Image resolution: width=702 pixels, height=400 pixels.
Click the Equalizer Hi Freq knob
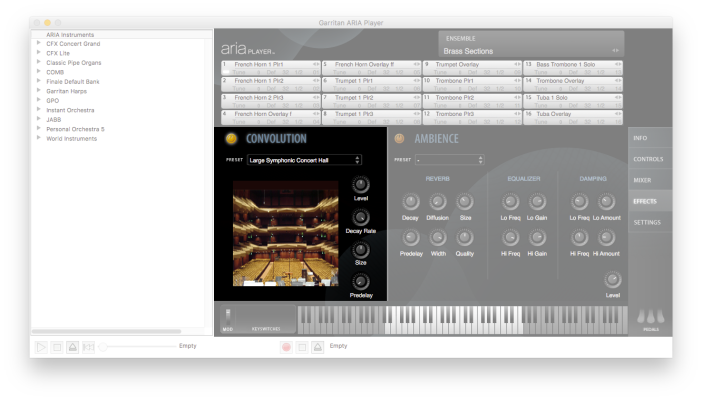pyautogui.click(x=510, y=238)
